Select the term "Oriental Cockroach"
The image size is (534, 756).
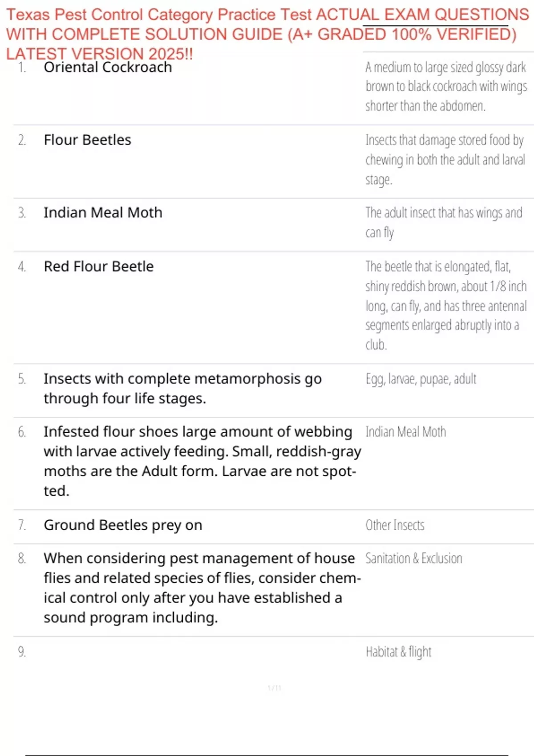pyautogui.click(x=108, y=67)
